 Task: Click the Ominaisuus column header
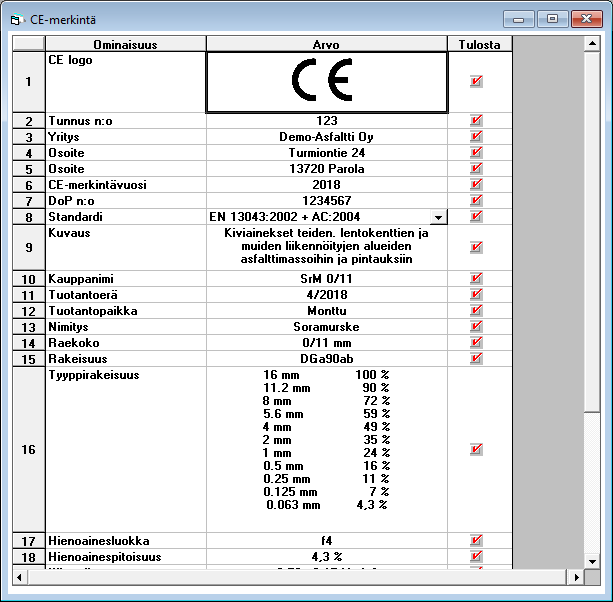[125, 44]
